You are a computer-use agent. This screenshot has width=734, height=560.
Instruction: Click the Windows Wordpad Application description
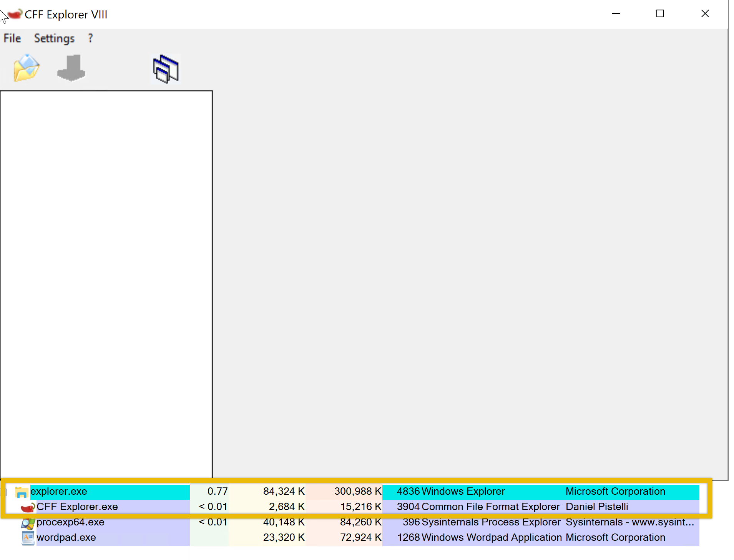tap(491, 537)
